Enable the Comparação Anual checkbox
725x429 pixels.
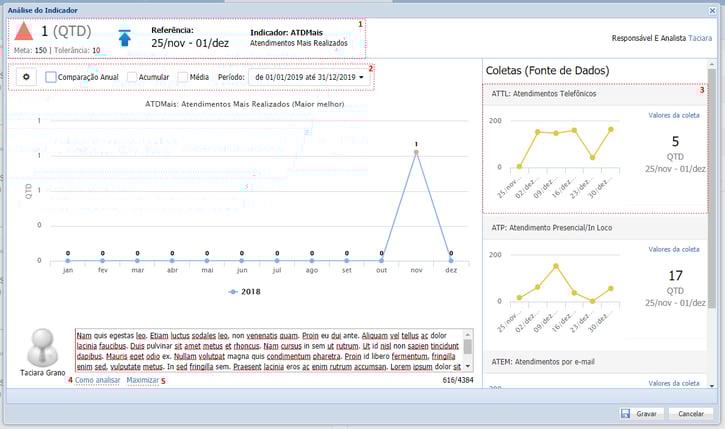coord(51,77)
